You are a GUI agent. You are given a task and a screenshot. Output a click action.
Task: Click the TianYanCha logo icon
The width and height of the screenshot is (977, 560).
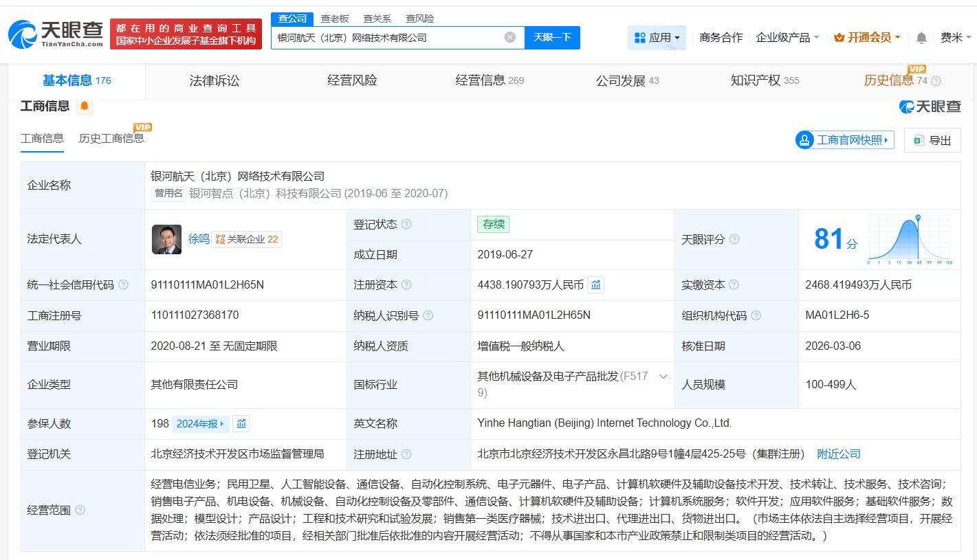coord(22,34)
